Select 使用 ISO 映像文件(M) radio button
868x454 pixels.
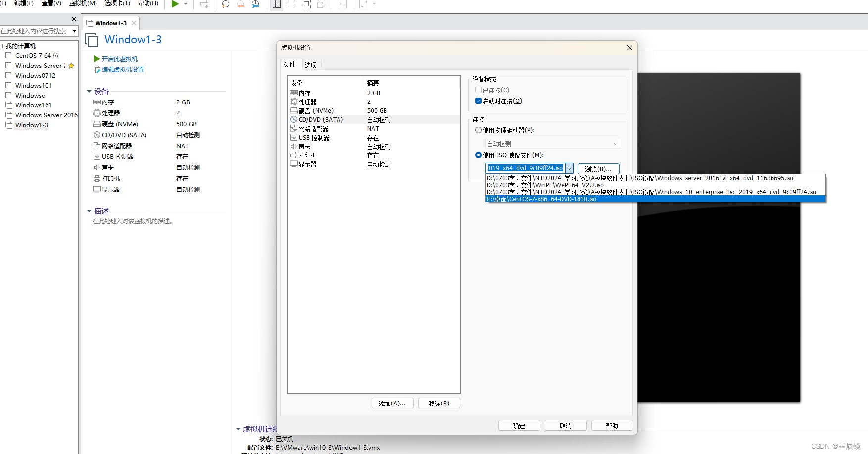[x=478, y=155]
